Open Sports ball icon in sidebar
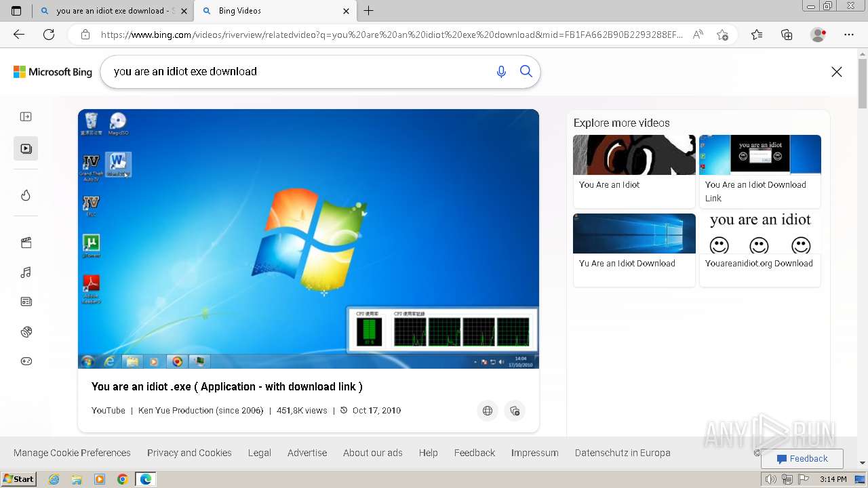This screenshot has width=868, height=488. click(26, 331)
